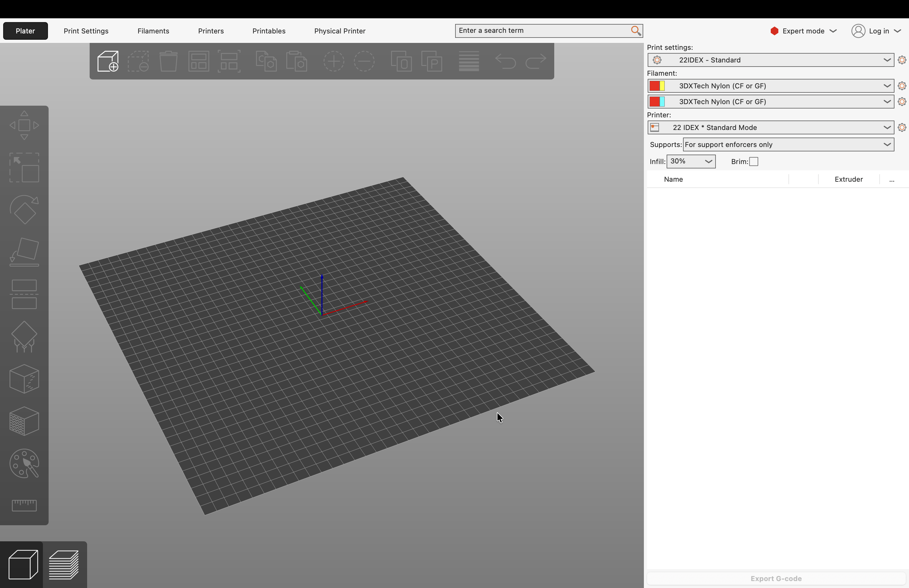The image size is (909, 588).
Task: Select the Cut tool
Action: pos(24,294)
